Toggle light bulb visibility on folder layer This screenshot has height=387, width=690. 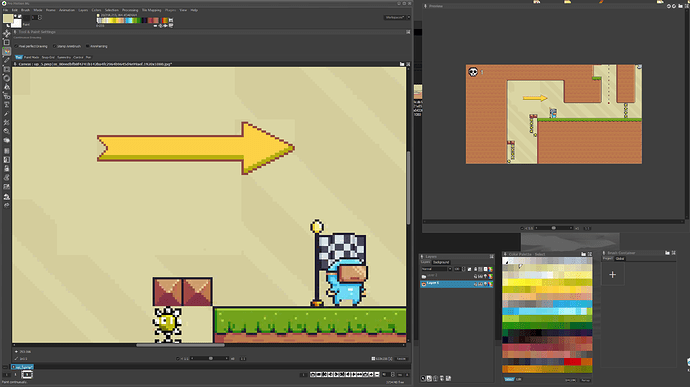click(485, 276)
